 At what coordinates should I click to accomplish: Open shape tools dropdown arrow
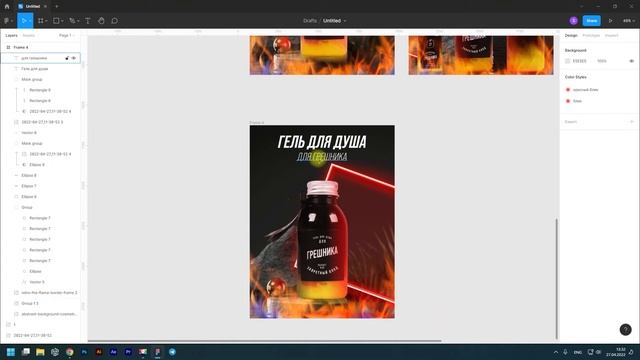pyautogui.click(x=62, y=21)
